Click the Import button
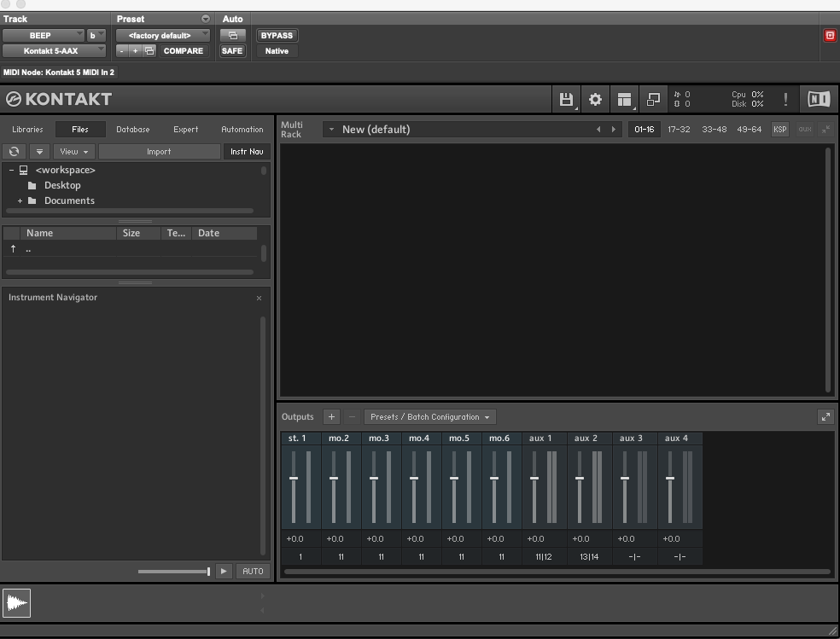The image size is (840, 639). (x=159, y=152)
